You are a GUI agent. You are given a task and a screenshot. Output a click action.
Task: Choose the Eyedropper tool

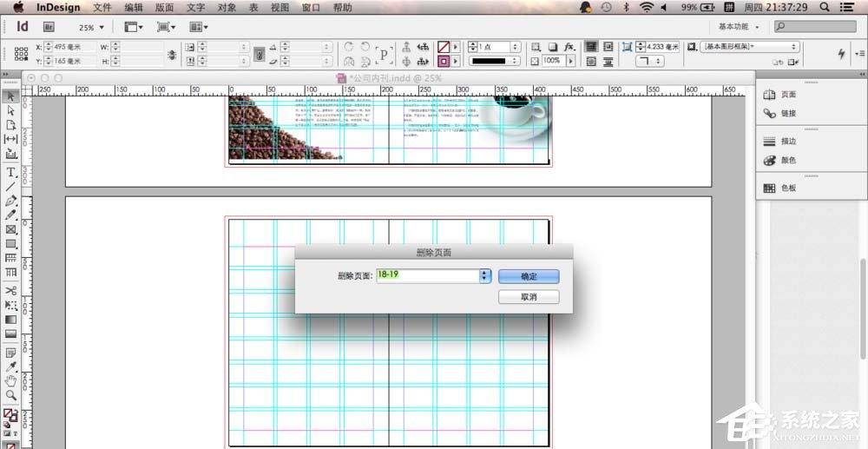(x=11, y=367)
